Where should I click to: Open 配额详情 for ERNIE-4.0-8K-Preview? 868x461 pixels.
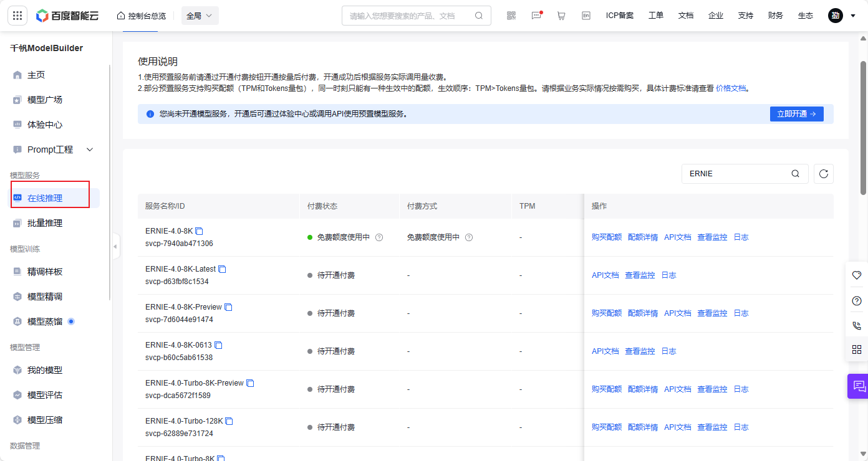click(643, 313)
